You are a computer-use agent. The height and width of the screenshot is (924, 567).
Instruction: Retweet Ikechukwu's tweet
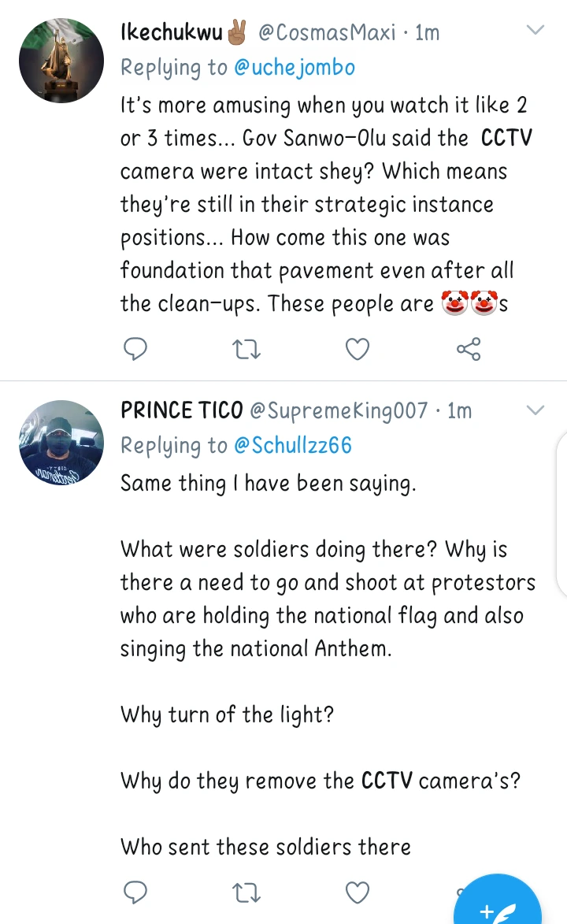click(x=247, y=347)
